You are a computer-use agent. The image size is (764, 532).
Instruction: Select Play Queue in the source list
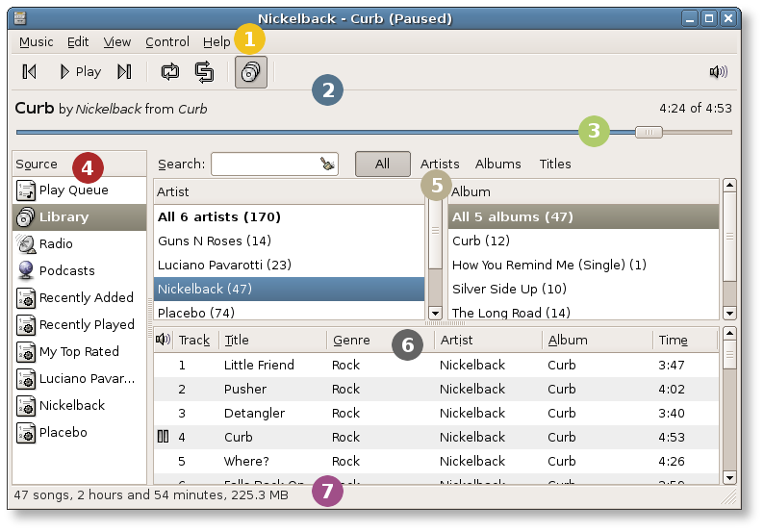[x=73, y=190]
